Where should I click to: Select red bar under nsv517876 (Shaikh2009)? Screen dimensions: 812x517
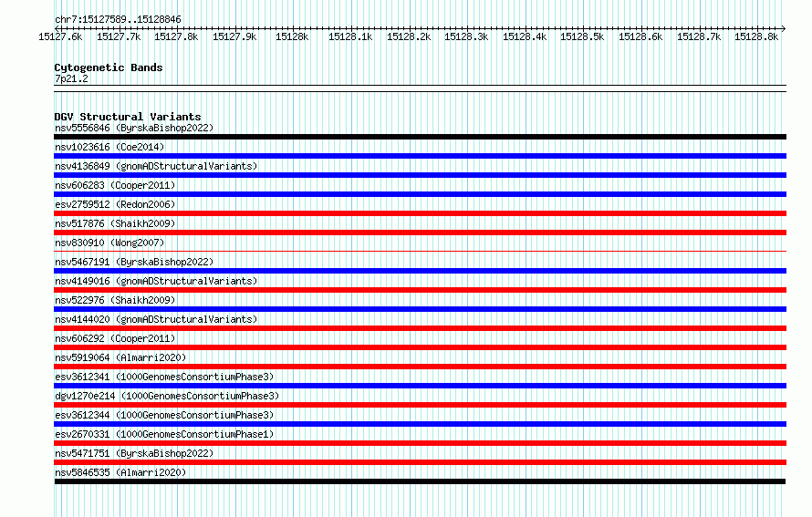coord(420,233)
